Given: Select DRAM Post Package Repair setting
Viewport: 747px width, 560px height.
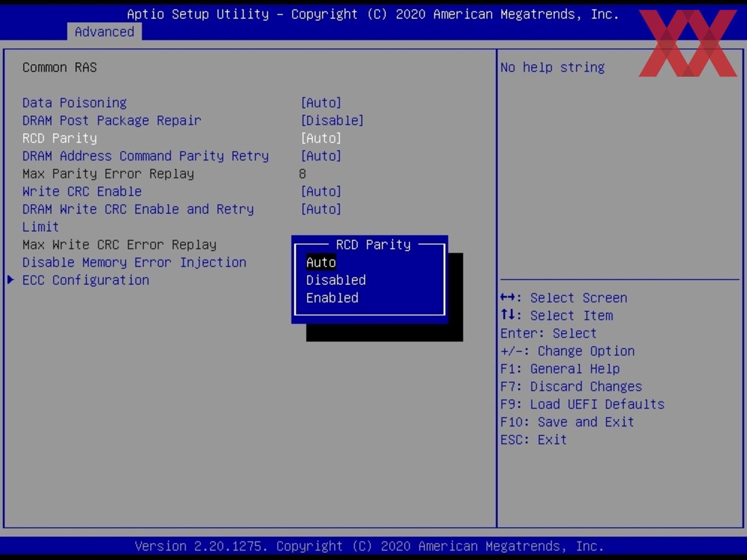Looking at the screenshot, I should click(112, 120).
